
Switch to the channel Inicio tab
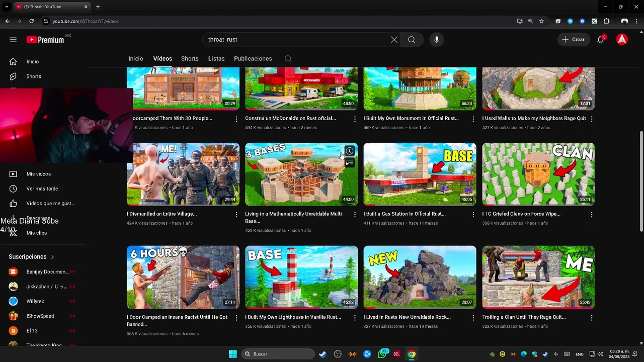136,59
